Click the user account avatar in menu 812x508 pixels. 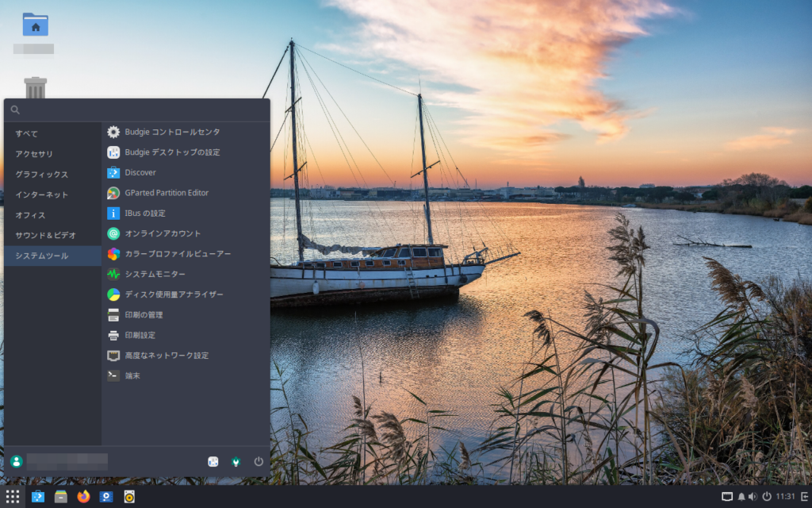17,461
